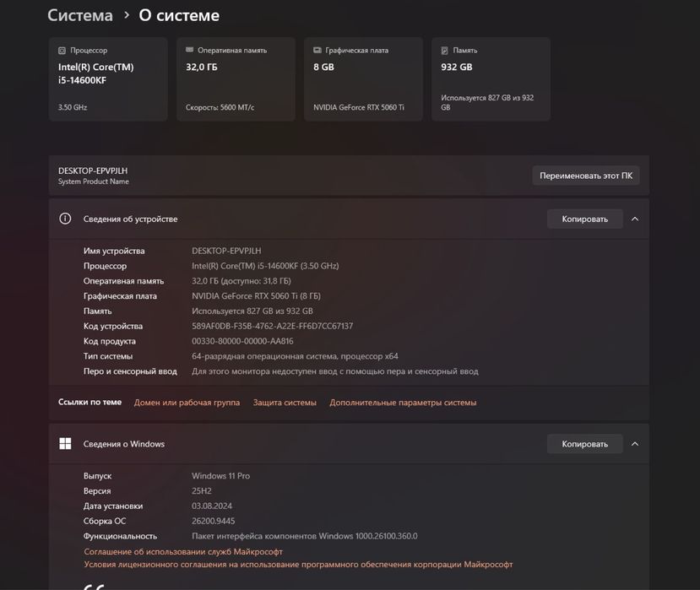This screenshot has width=700, height=590.
Task: Open the Процессор Intel Core i5-14600KF card
Action: click(x=108, y=79)
